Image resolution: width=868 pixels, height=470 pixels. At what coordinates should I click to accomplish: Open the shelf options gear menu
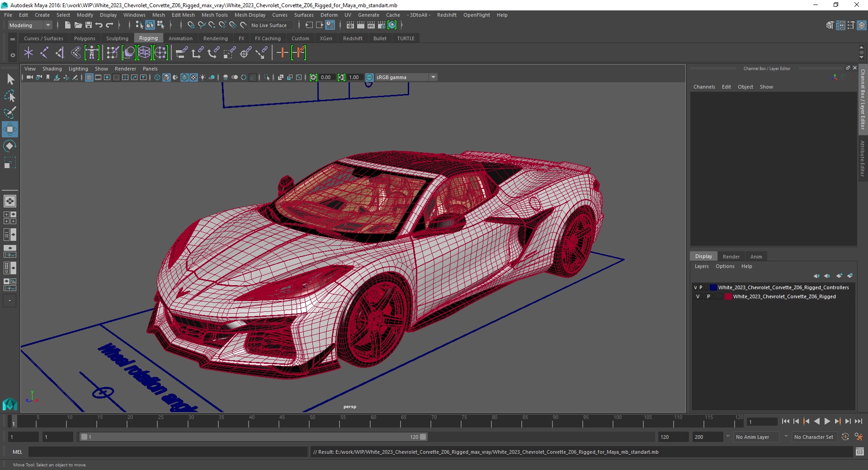[x=13, y=55]
